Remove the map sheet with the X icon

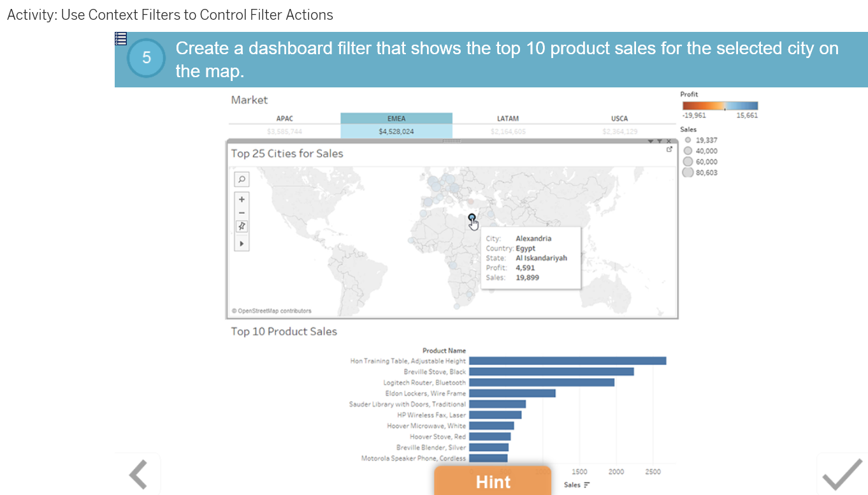[x=668, y=141]
